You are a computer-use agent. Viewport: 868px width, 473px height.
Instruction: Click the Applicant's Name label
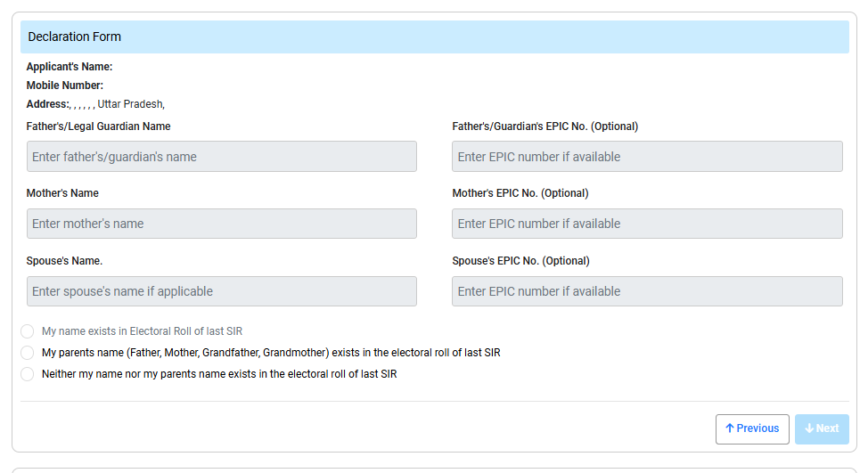[70, 67]
